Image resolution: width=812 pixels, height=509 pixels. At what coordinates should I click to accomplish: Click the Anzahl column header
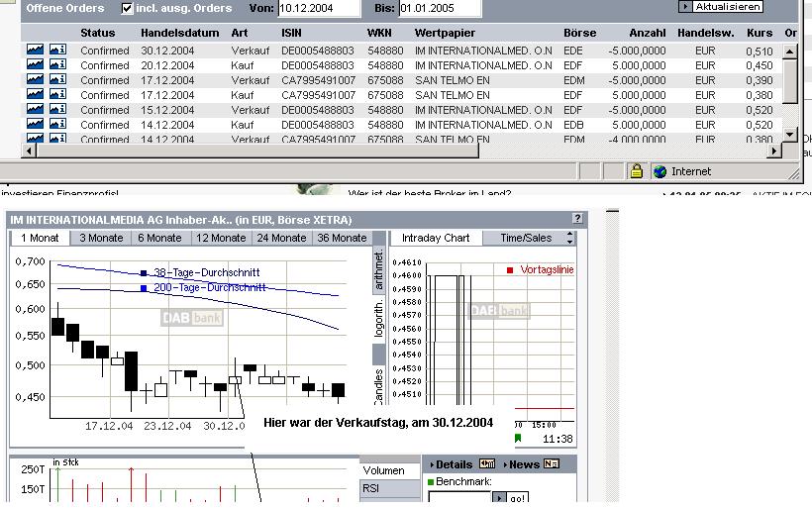[648, 33]
